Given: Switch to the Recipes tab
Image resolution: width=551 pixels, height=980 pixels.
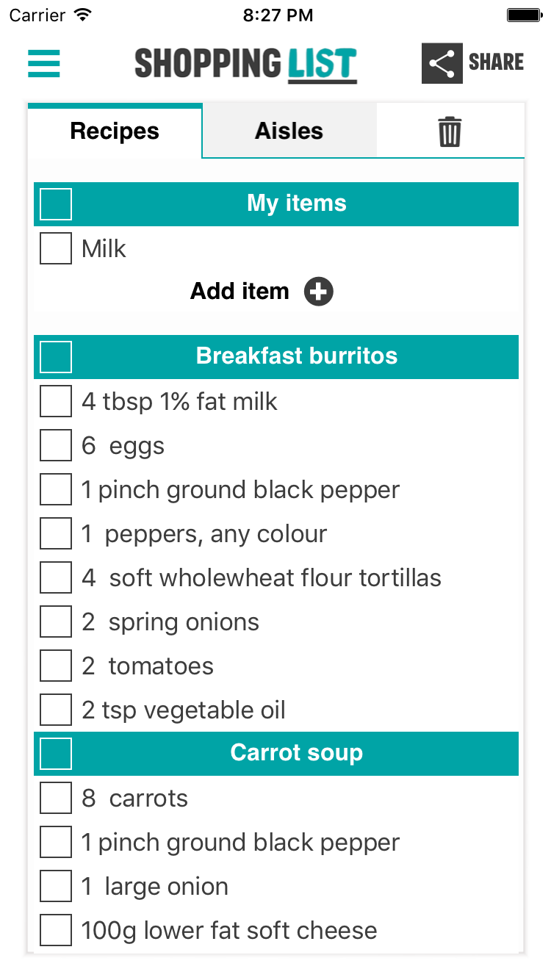Looking at the screenshot, I should 115,131.
